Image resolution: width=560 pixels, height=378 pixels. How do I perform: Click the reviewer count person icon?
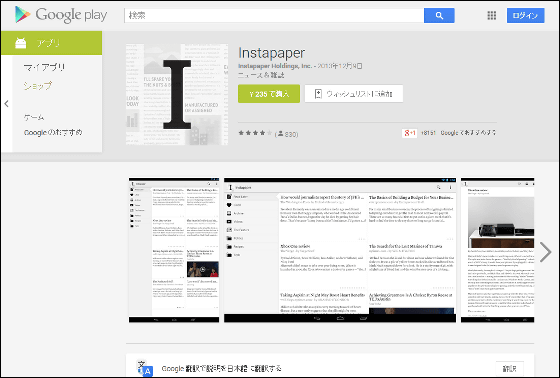coord(280,134)
